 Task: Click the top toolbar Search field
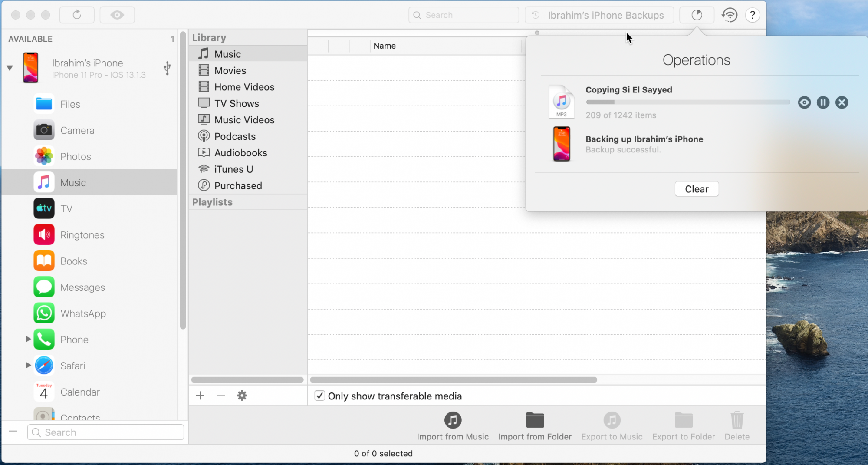(464, 15)
